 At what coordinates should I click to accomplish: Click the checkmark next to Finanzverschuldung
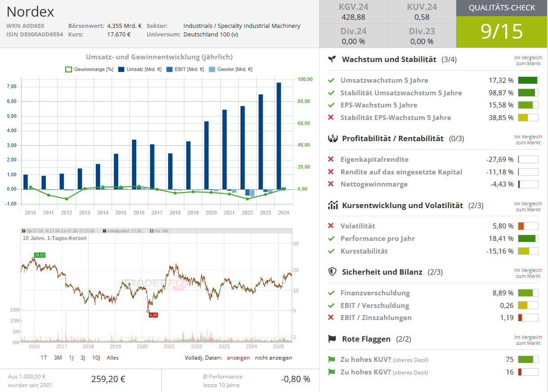tap(331, 293)
